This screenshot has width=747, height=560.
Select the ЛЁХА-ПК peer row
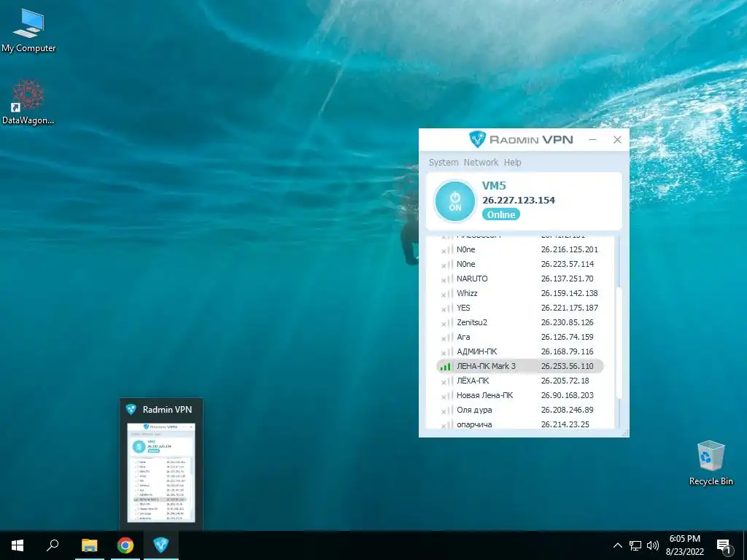[x=519, y=381]
